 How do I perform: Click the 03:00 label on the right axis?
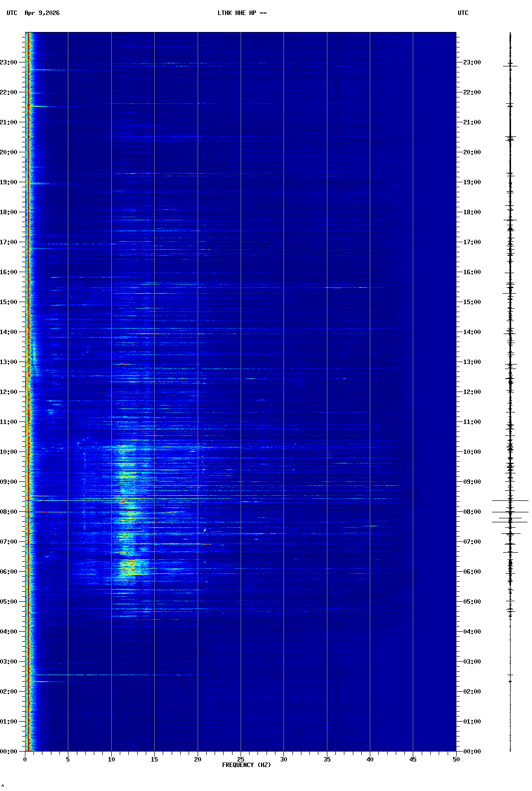472,662
